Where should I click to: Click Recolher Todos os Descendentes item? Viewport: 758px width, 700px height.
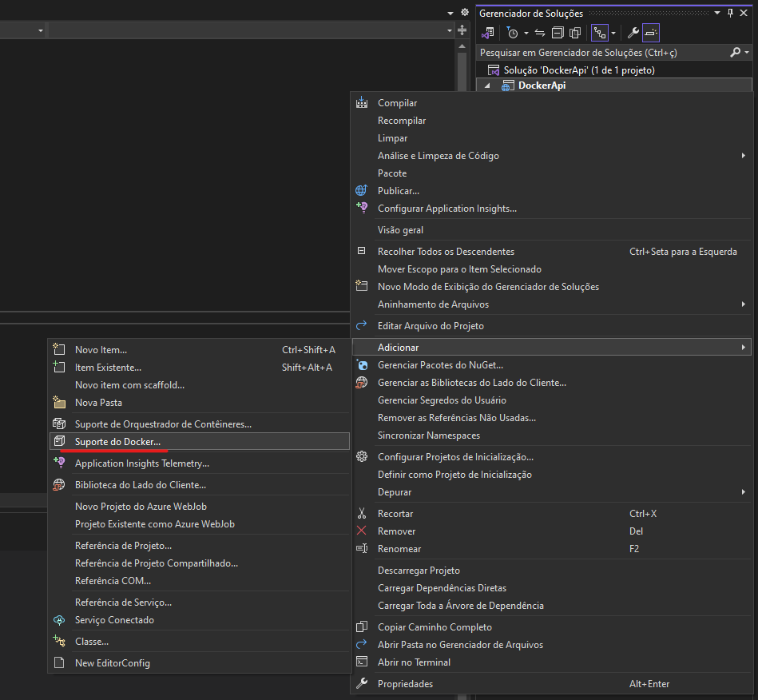552,252
